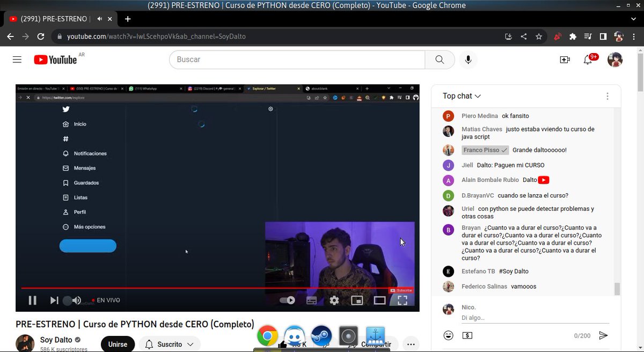This screenshot has width=644, height=352.
Task: Open Chrome three-dot menu
Action: coord(634,36)
